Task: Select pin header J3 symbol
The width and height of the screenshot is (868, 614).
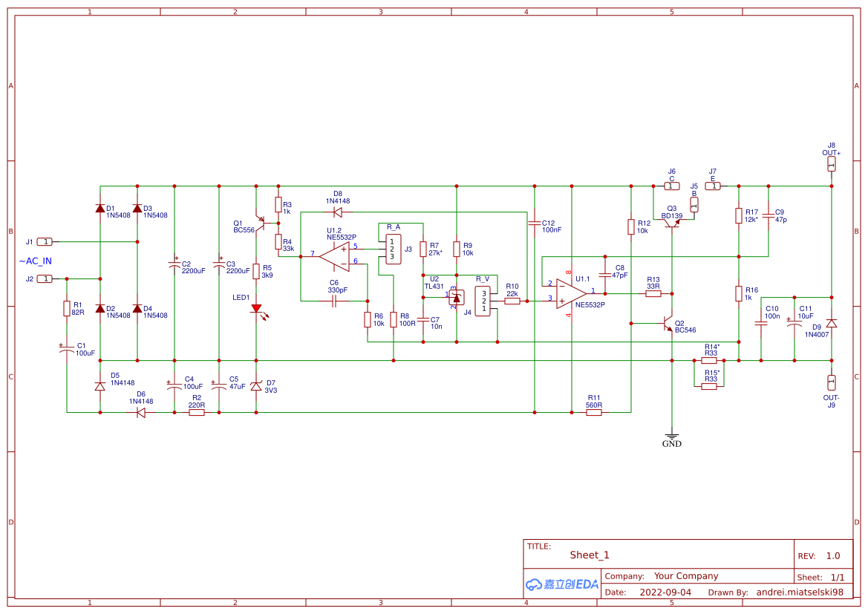Action: (x=391, y=247)
